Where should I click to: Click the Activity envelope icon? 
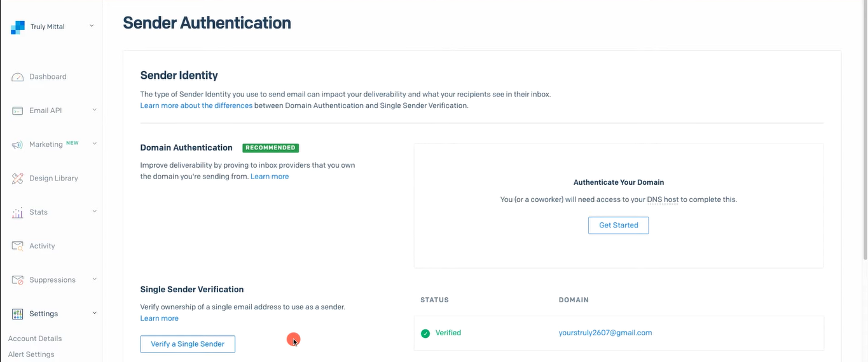click(18, 246)
